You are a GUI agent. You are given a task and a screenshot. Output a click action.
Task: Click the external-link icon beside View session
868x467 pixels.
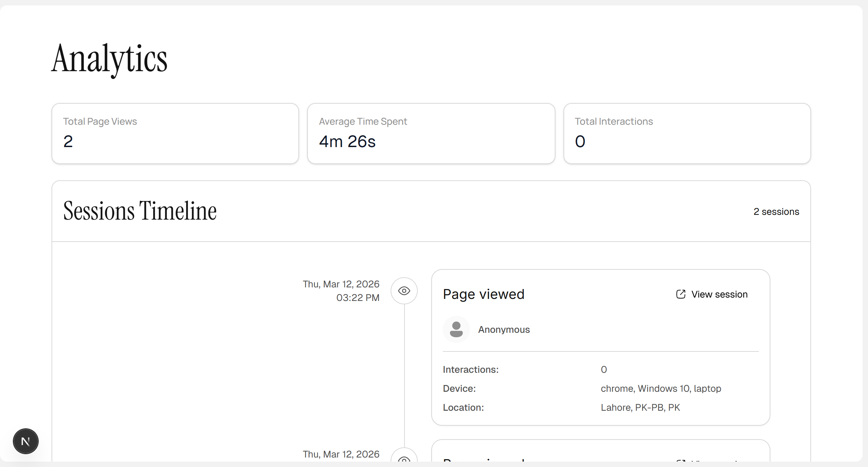(x=680, y=294)
